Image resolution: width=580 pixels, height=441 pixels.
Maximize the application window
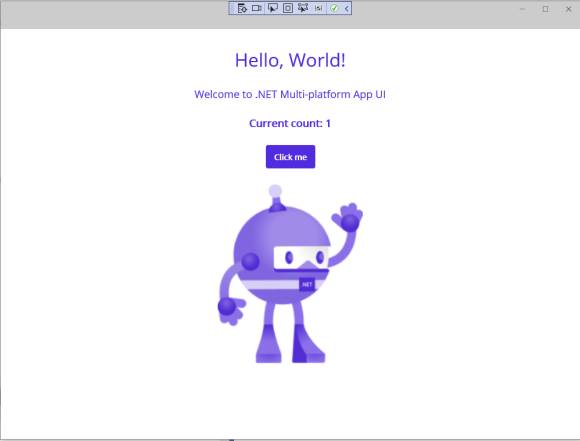546,9
